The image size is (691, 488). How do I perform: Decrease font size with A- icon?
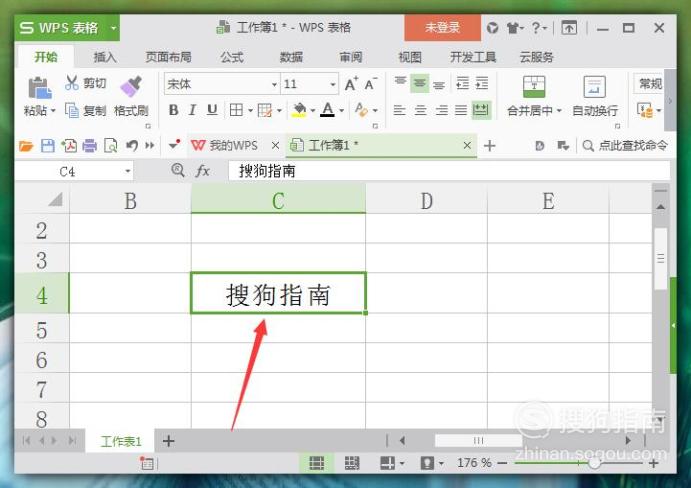(371, 84)
